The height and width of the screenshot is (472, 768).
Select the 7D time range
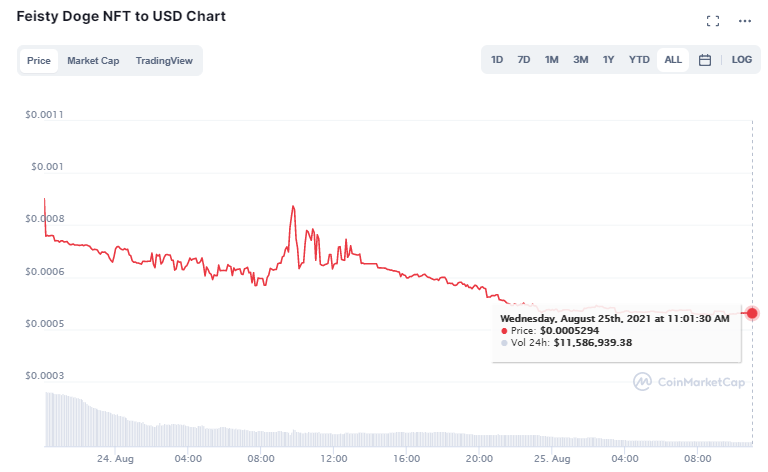[524, 60]
